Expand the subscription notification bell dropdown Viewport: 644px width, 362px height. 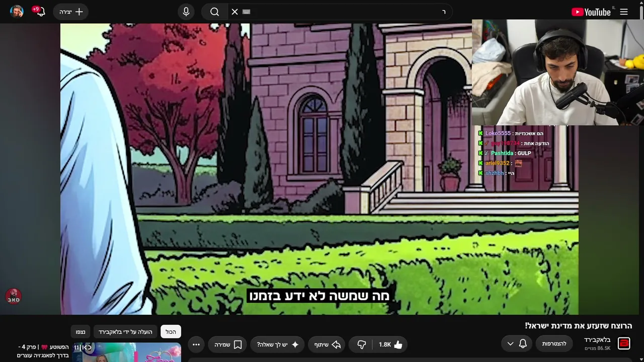click(517, 344)
